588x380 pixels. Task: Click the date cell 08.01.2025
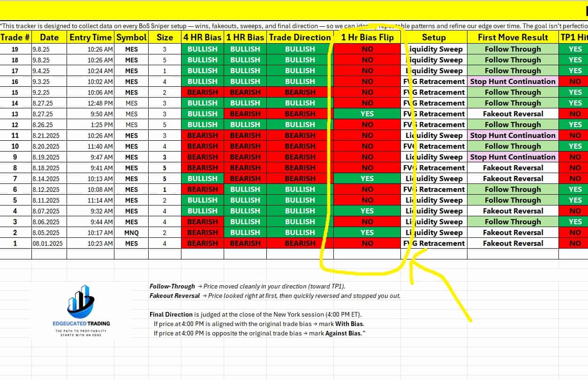(x=49, y=243)
